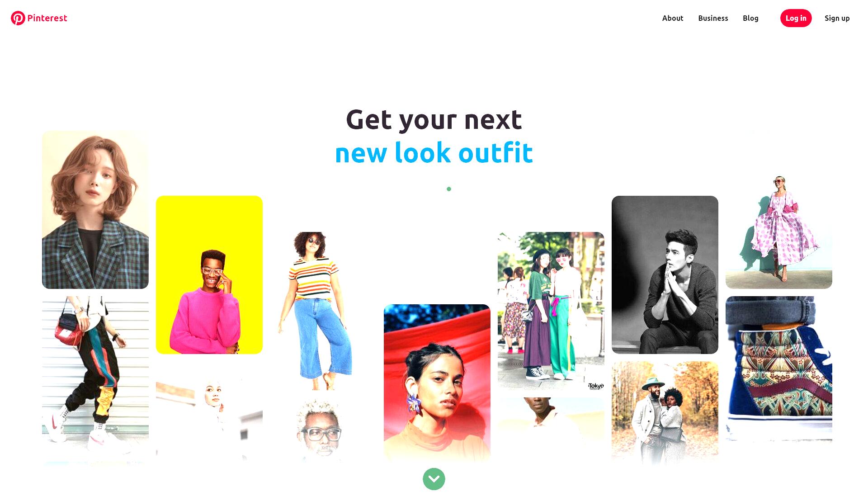This screenshot has height=496, width=868.
Task: Click the red Log in button
Action: [796, 18]
